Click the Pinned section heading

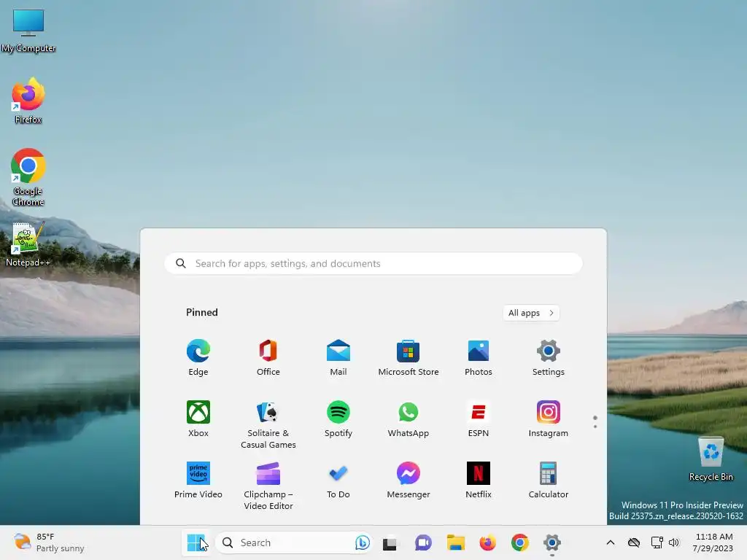point(202,312)
